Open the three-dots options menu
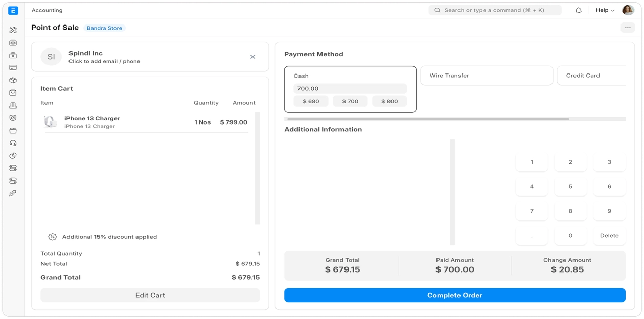Screen dimensions: 644x319 628,28
